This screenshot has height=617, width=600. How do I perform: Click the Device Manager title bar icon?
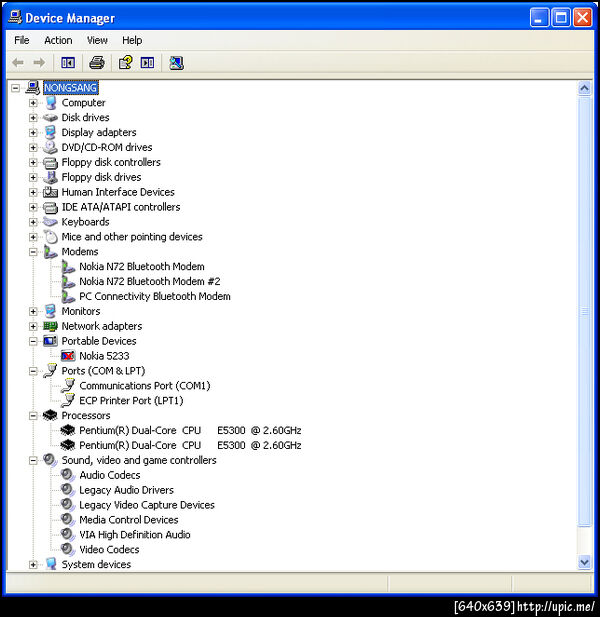tap(15, 17)
